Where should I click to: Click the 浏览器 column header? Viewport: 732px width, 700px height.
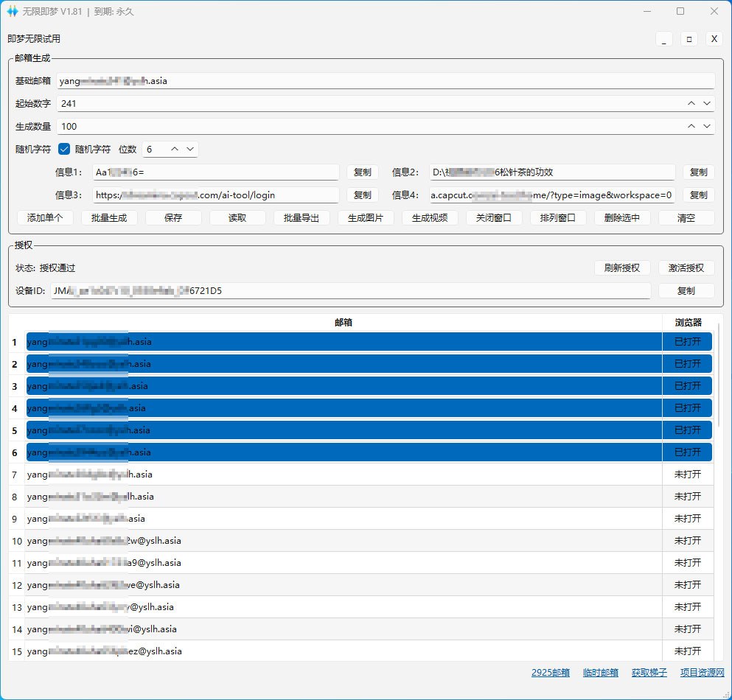click(x=687, y=323)
